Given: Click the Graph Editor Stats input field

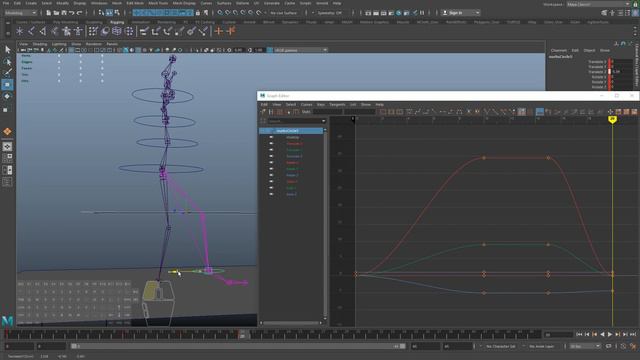Looking at the screenshot, I should [x=327, y=112].
